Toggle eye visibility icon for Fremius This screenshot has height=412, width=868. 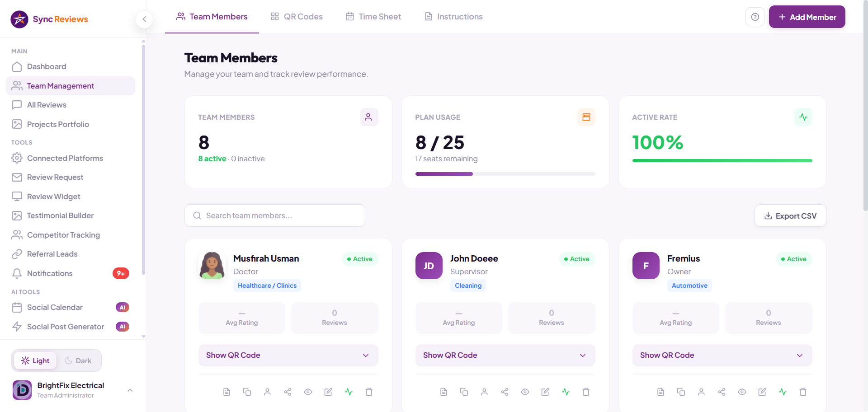pyautogui.click(x=742, y=392)
